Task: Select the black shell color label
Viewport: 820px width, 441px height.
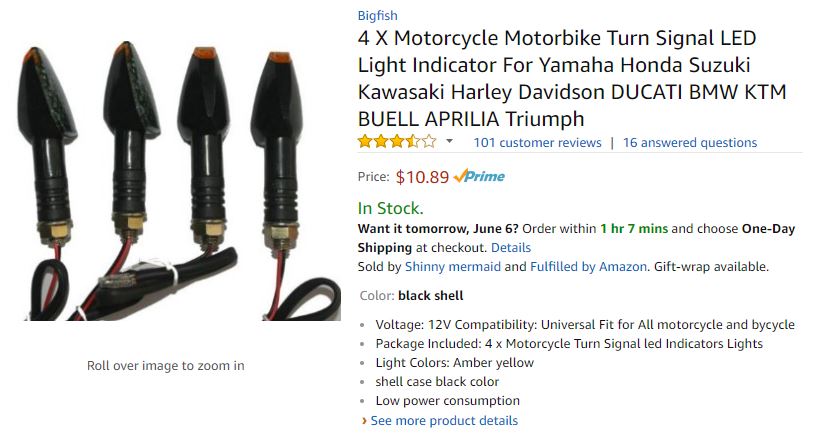Action: click(430, 296)
